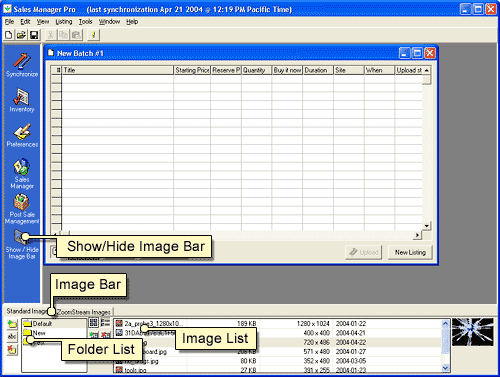Open the File menu
500x377 pixels.
coord(9,22)
